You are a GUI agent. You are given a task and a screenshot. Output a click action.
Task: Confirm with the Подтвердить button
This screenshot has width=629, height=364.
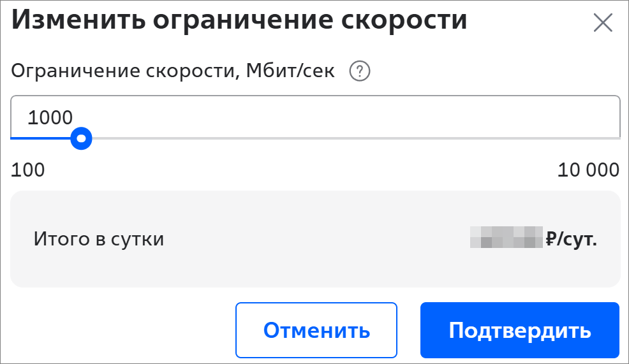tap(519, 330)
